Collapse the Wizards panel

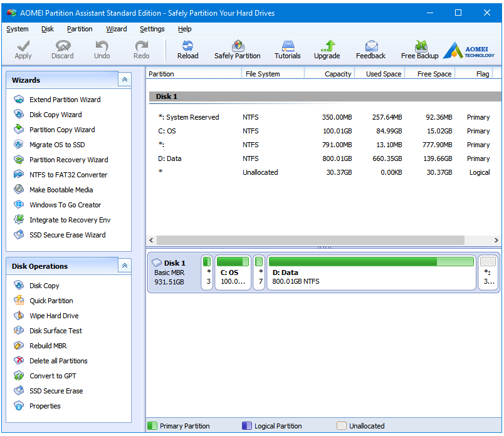tap(125, 80)
